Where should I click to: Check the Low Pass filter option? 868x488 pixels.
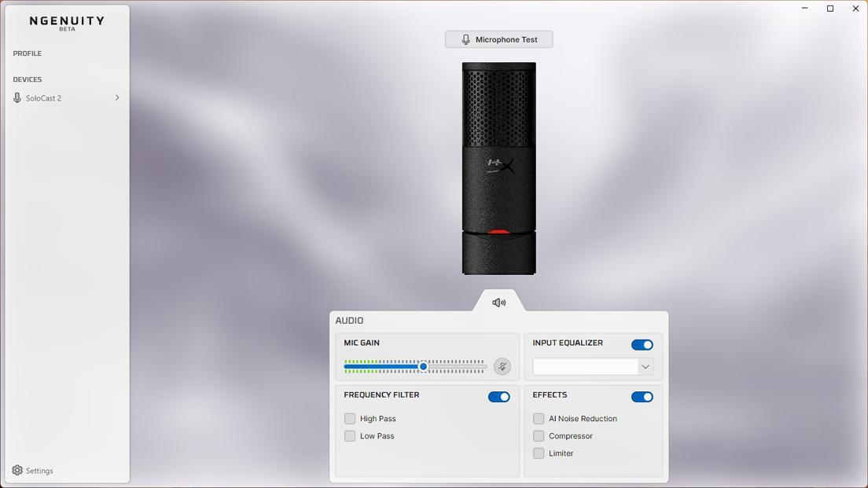(350, 436)
